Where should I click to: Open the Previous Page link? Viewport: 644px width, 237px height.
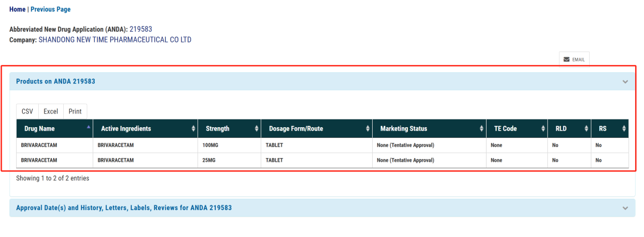(x=51, y=9)
